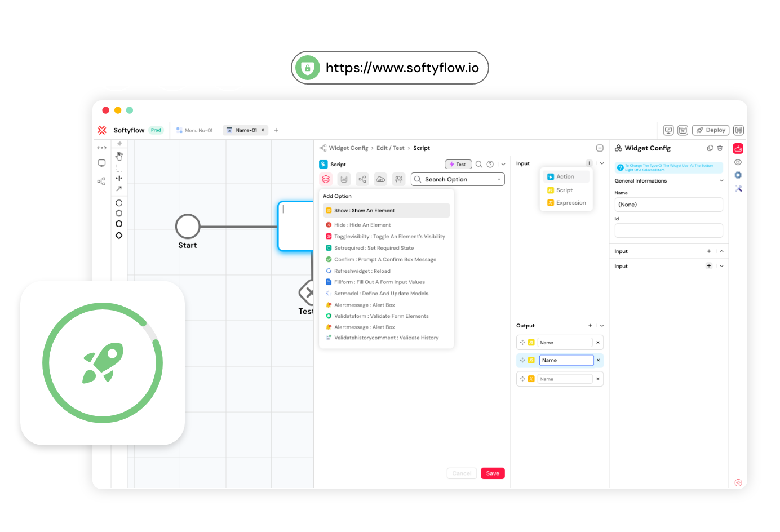Select the users category icon
This screenshot has height=532, width=780.
click(x=399, y=179)
